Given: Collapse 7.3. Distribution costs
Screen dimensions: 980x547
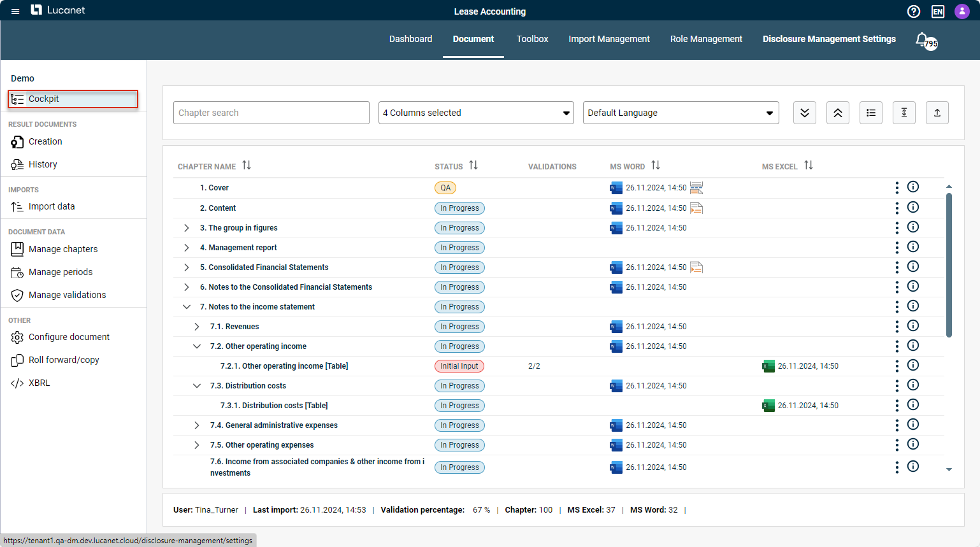Looking at the screenshot, I should (197, 386).
